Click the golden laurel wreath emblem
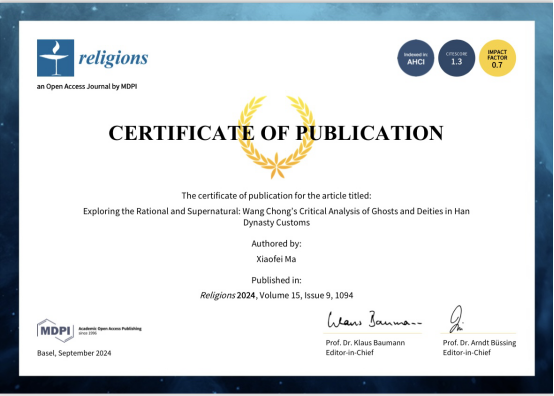 pyautogui.click(x=277, y=137)
